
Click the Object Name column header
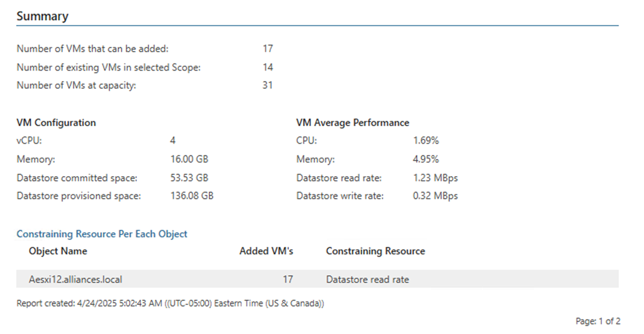point(58,251)
